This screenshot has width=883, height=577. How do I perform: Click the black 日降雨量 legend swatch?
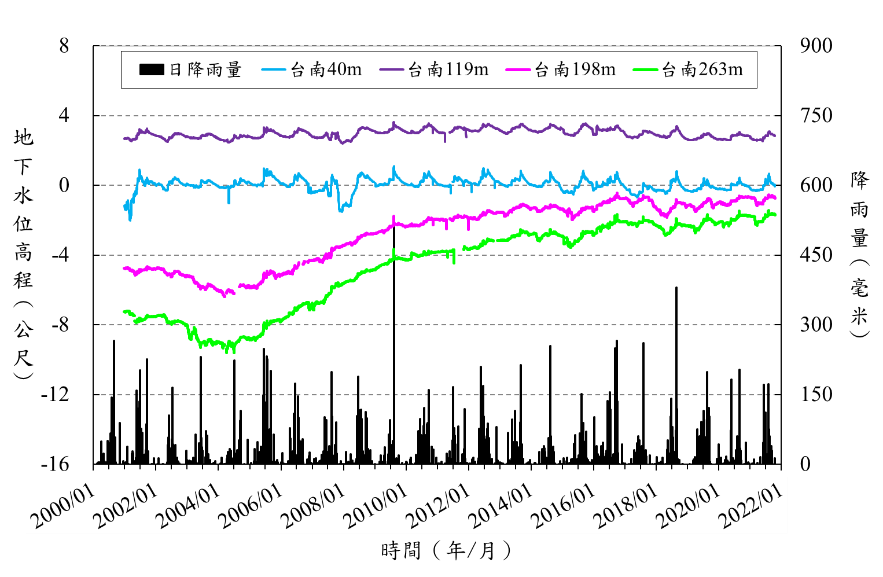click(151, 70)
